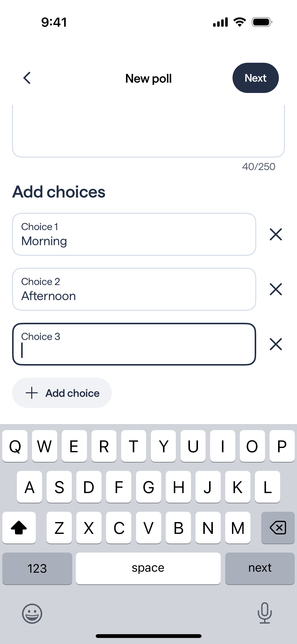Tap the plus icon in Add choice
Screen dimensions: 297x644
coord(32,393)
